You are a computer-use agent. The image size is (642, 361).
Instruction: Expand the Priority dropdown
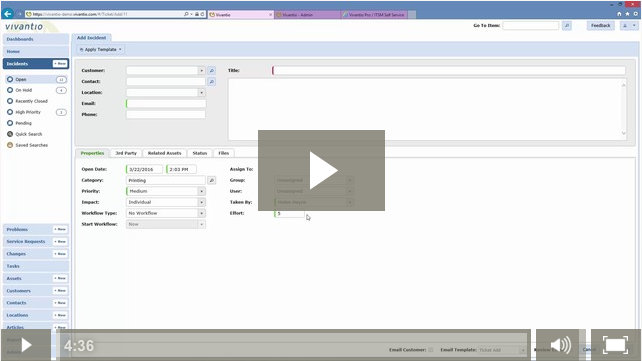click(201, 191)
